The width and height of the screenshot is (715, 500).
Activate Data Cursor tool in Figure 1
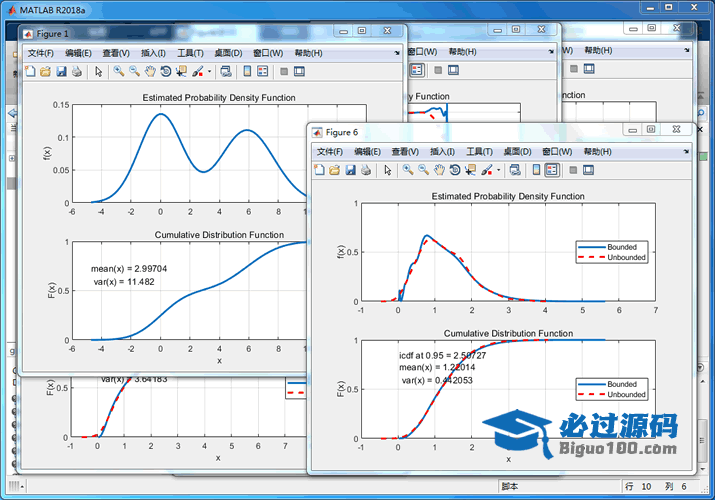[x=181, y=72]
